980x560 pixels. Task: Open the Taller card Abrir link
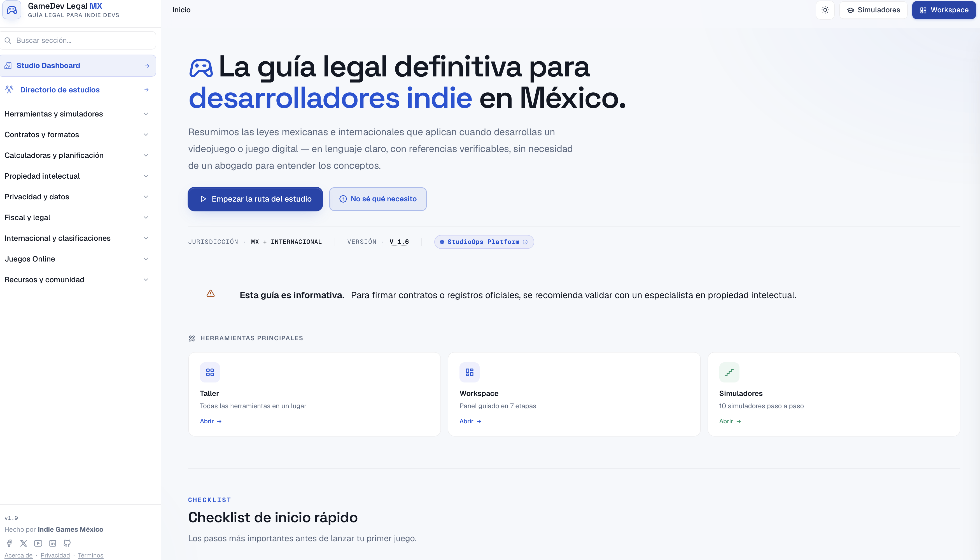pos(211,421)
